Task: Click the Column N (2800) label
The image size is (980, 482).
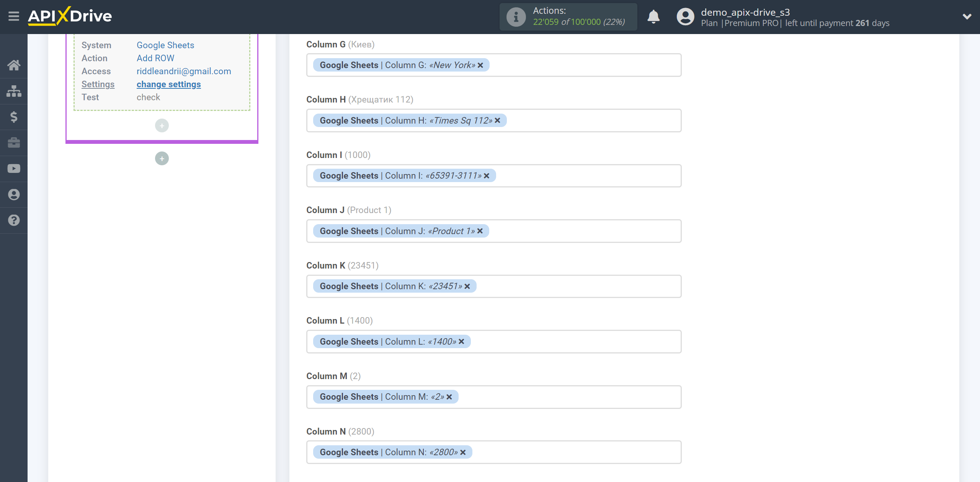Action: click(x=340, y=432)
